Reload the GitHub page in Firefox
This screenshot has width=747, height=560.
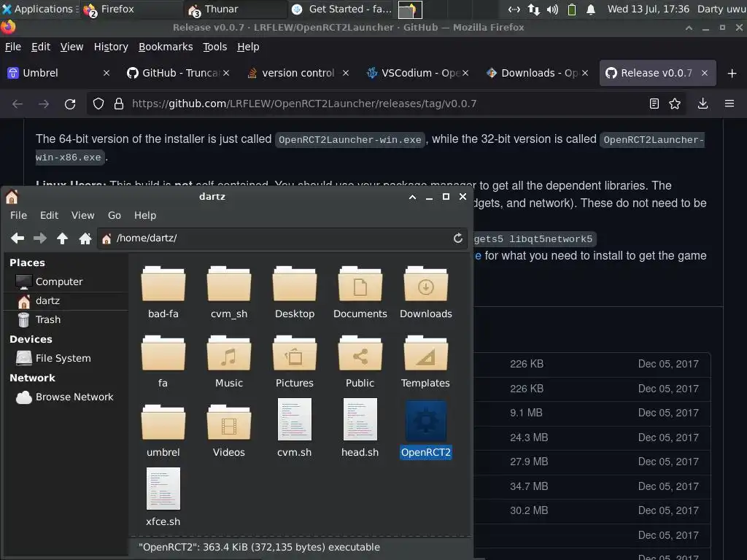70,104
